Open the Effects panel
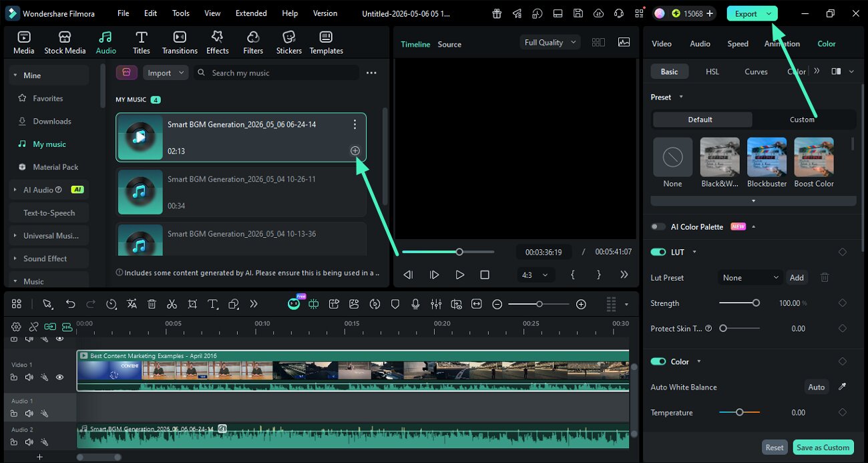The height and width of the screenshot is (463, 868). [217, 43]
